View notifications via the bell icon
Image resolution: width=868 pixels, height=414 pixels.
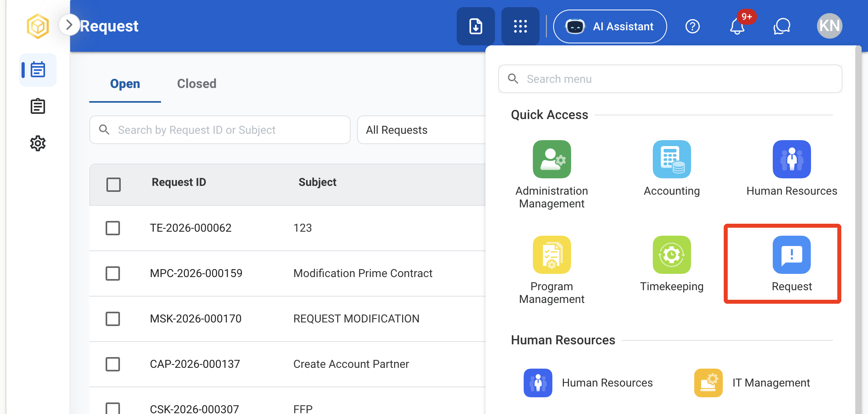[737, 26]
